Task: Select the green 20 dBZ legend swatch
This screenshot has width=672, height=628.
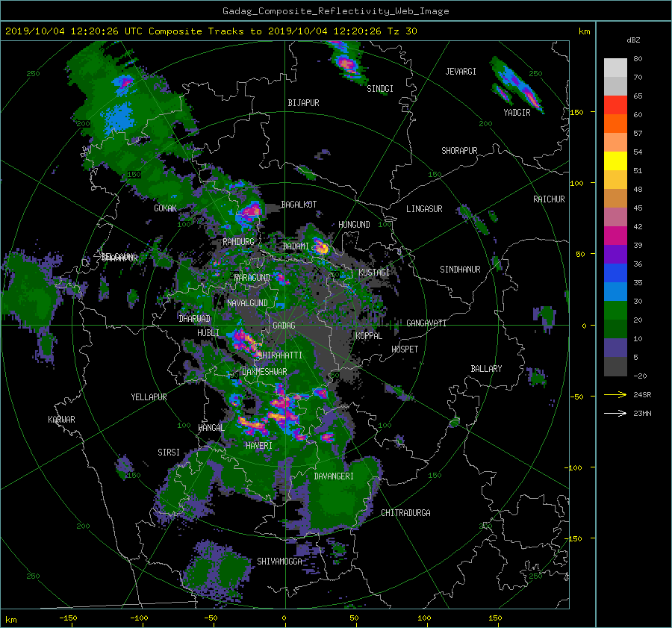Action: pyautogui.click(x=615, y=311)
